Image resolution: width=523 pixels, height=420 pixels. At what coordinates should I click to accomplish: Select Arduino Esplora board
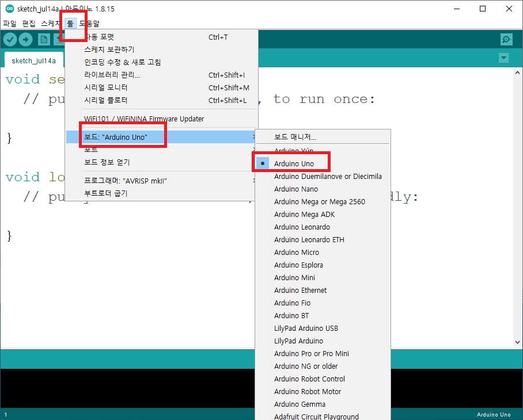pos(323,265)
